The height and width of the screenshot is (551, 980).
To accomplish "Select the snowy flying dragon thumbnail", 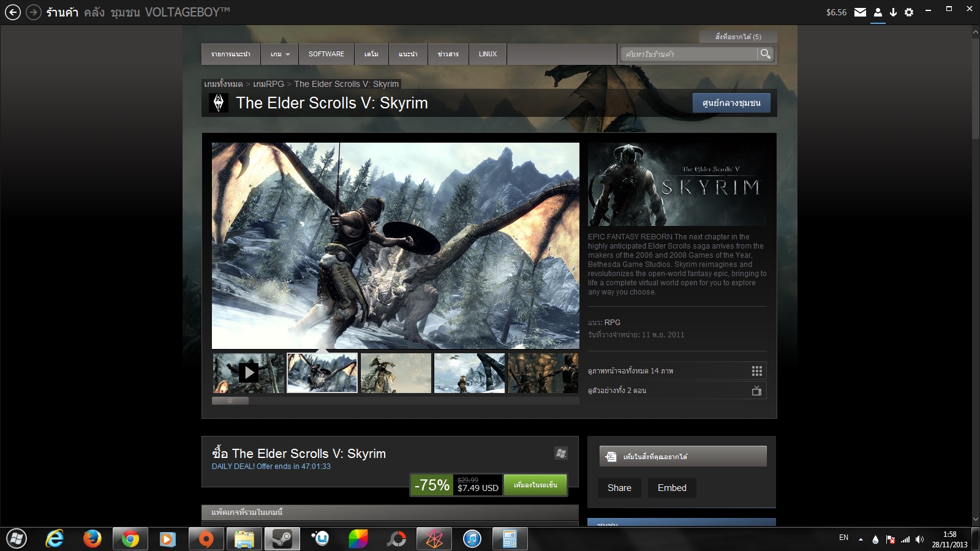I will pyautogui.click(x=470, y=372).
